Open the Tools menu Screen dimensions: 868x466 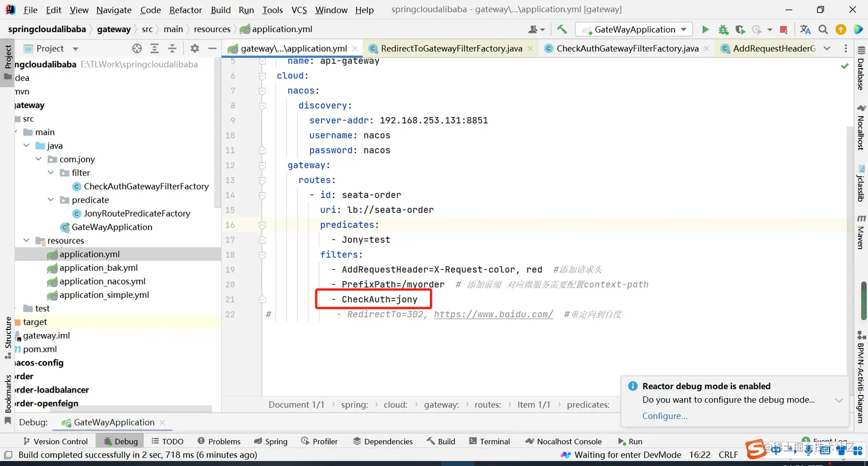pyautogui.click(x=273, y=10)
